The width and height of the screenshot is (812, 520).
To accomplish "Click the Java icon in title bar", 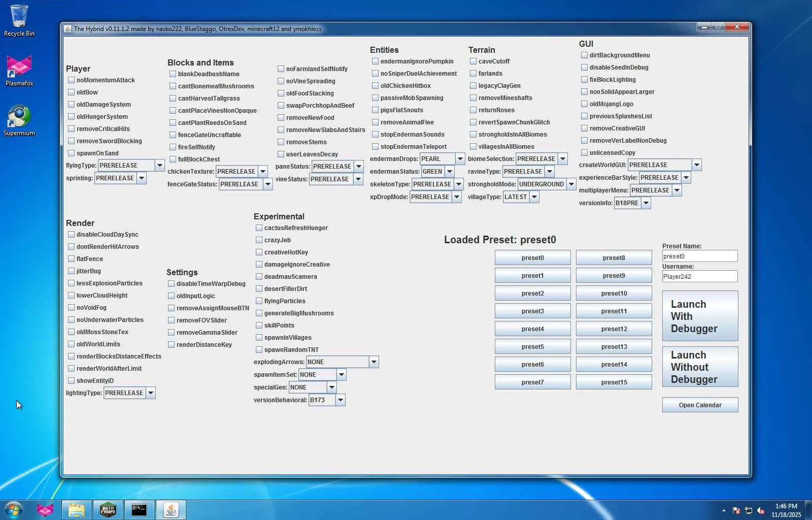I will click(x=68, y=29).
